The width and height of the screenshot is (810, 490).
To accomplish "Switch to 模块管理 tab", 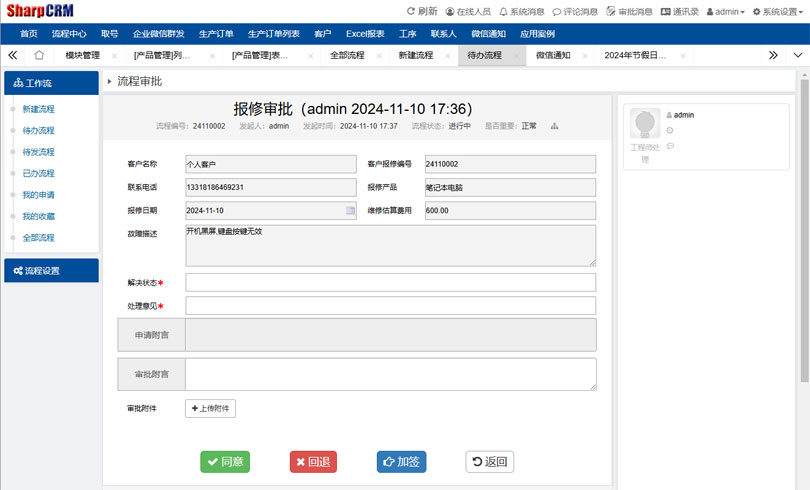I will (83, 55).
